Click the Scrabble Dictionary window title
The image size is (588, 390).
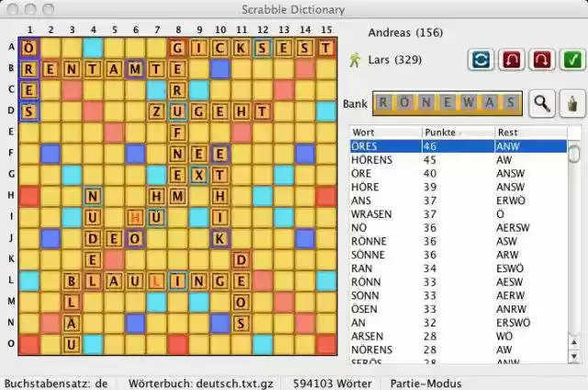293,9
